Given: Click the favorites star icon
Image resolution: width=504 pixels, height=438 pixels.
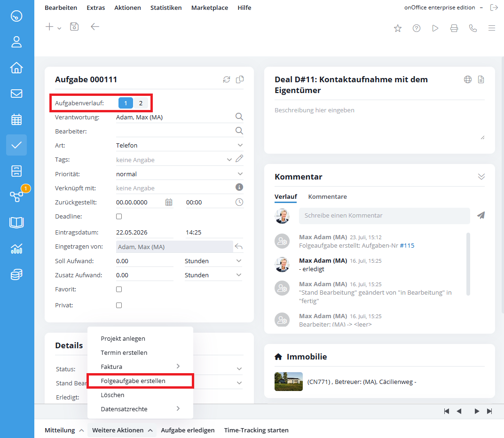Looking at the screenshot, I should (398, 28).
